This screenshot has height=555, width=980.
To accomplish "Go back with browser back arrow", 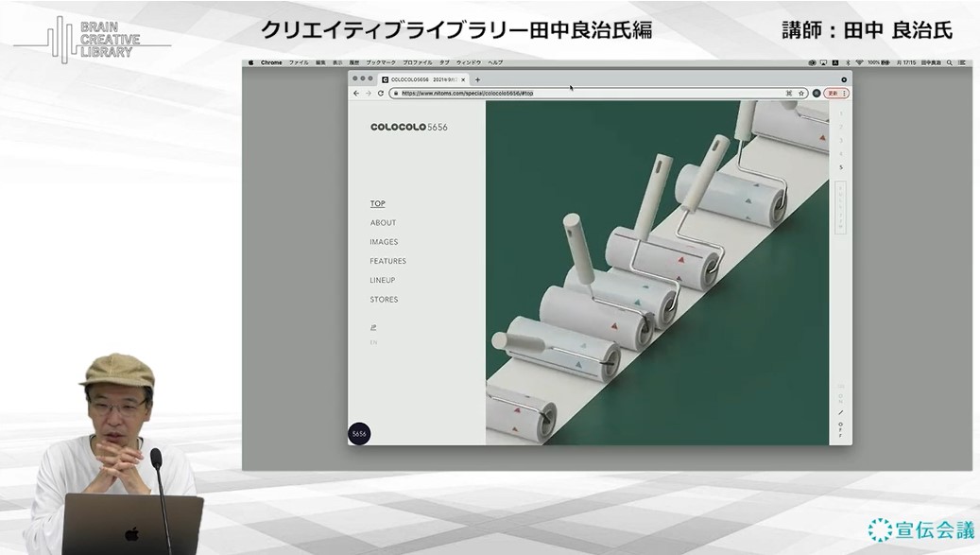I will coord(356,93).
